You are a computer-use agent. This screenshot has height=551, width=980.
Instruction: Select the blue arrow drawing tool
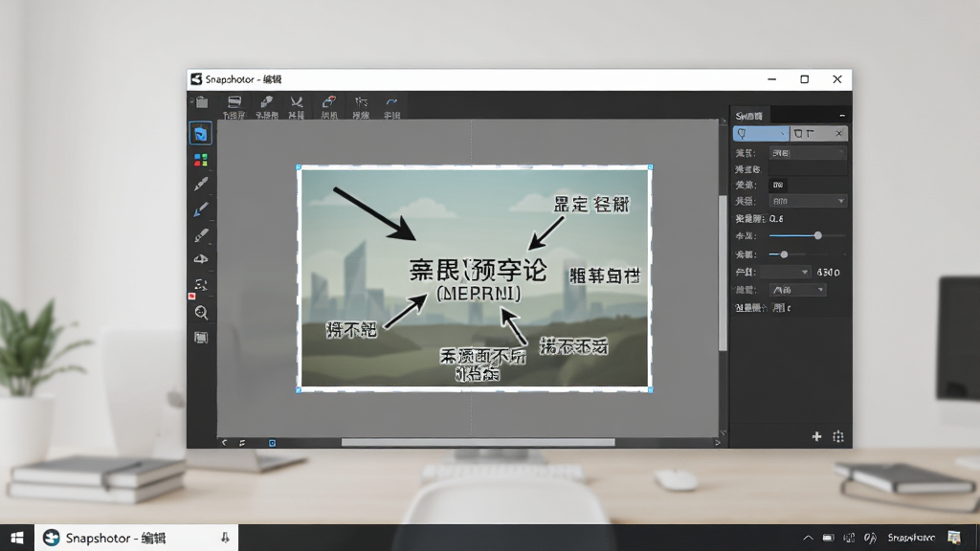[x=201, y=209]
